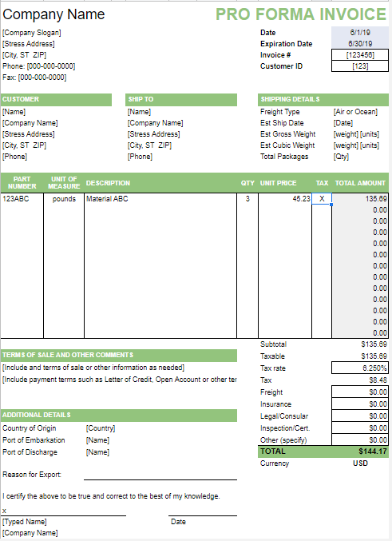Select the UNIT OF MEASURE column header
The width and height of the screenshot is (392, 541).
coord(64,183)
